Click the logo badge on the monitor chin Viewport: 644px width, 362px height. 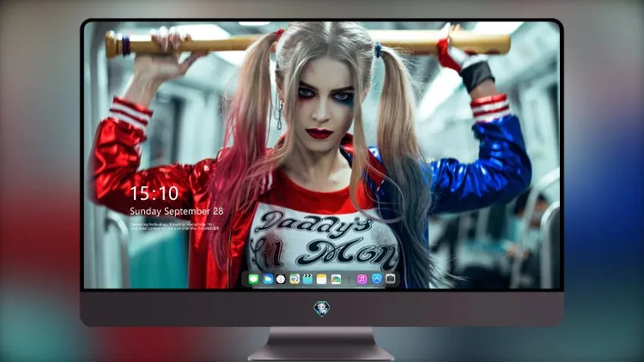[322, 309]
